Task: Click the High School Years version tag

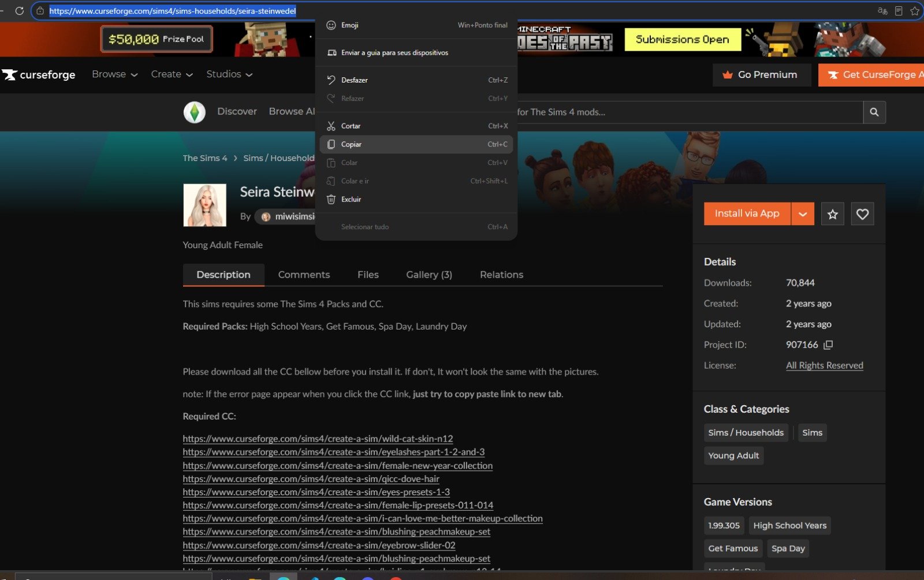Action: click(789, 526)
